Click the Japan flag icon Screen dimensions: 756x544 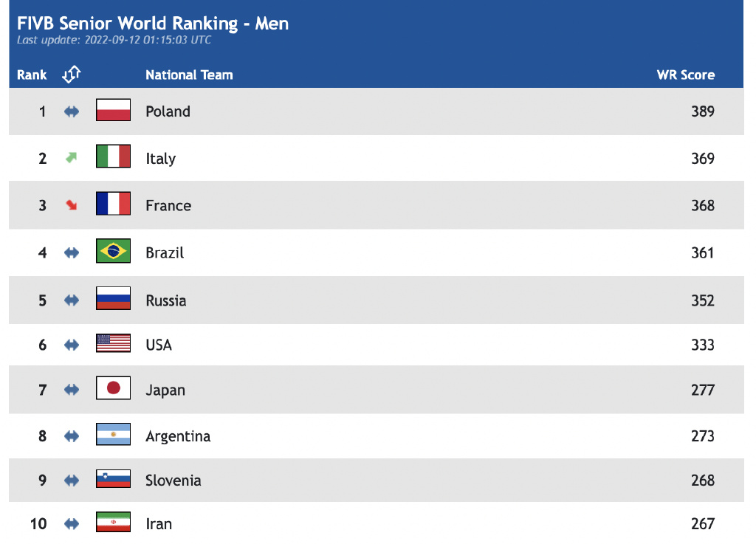click(x=113, y=388)
